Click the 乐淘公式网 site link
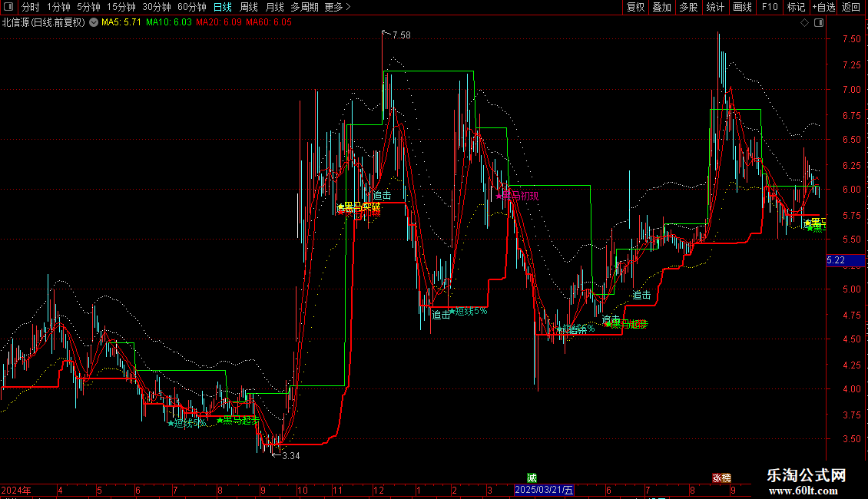868x499 pixels. point(806,475)
